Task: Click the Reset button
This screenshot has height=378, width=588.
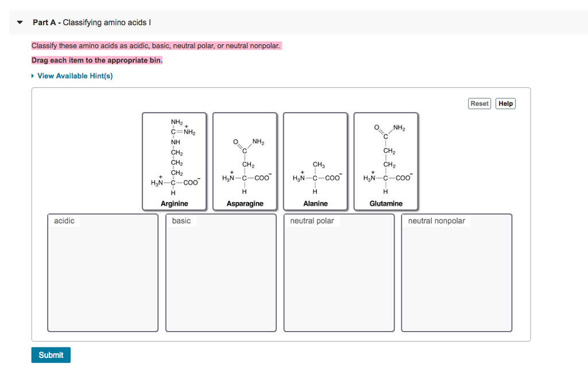Action: [479, 103]
